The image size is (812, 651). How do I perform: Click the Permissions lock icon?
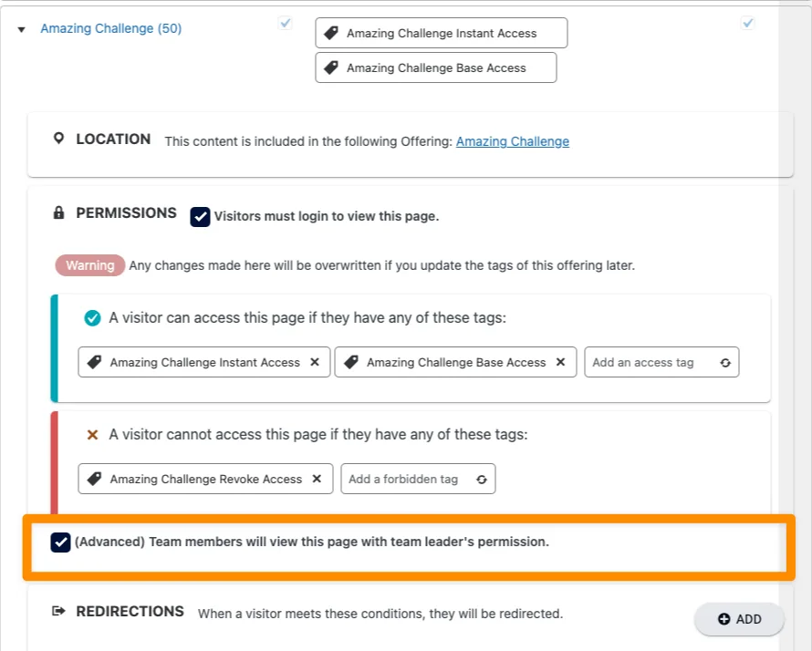point(59,213)
